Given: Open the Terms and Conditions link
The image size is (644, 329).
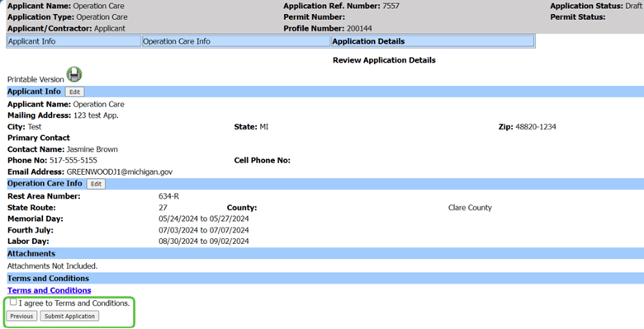Looking at the screenshot, I should [50, 290].
